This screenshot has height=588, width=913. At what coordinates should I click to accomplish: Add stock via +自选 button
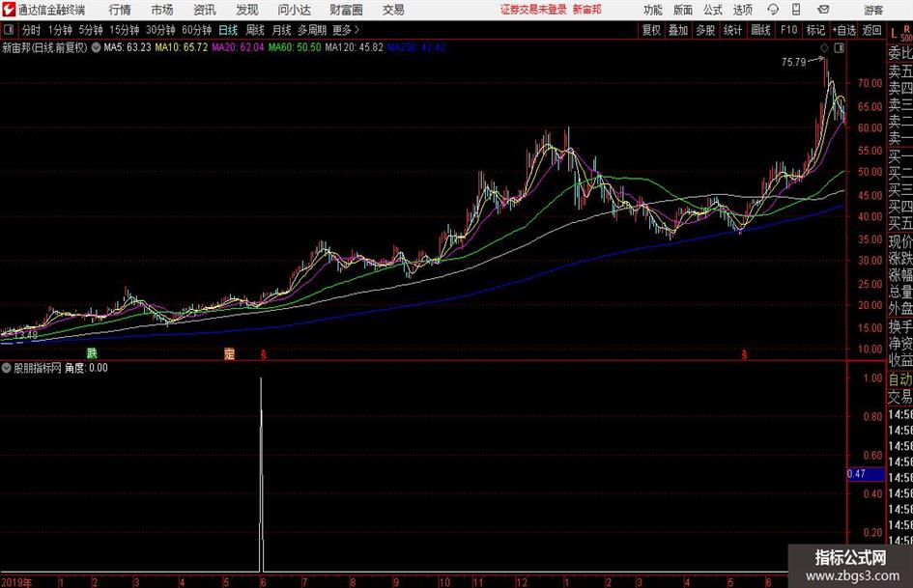[x=843, y=30]
